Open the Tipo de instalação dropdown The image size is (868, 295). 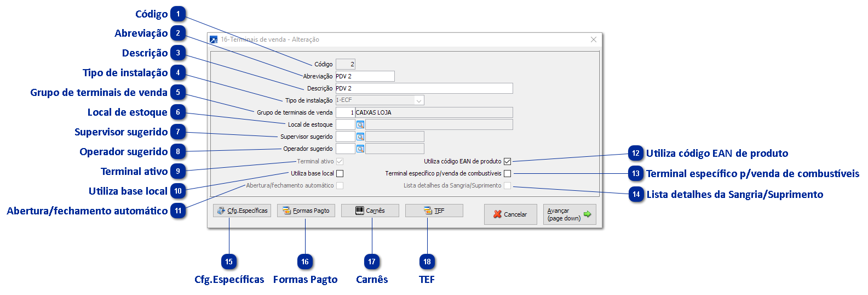click(418, 100)
